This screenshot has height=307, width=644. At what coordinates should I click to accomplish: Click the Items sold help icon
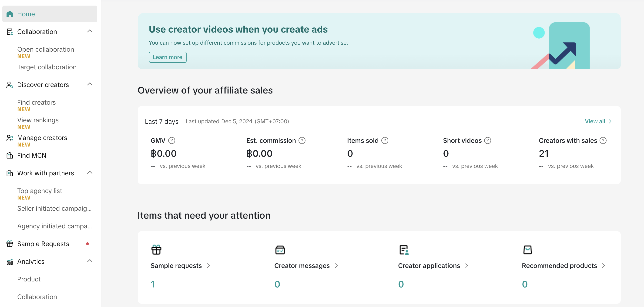385,140
